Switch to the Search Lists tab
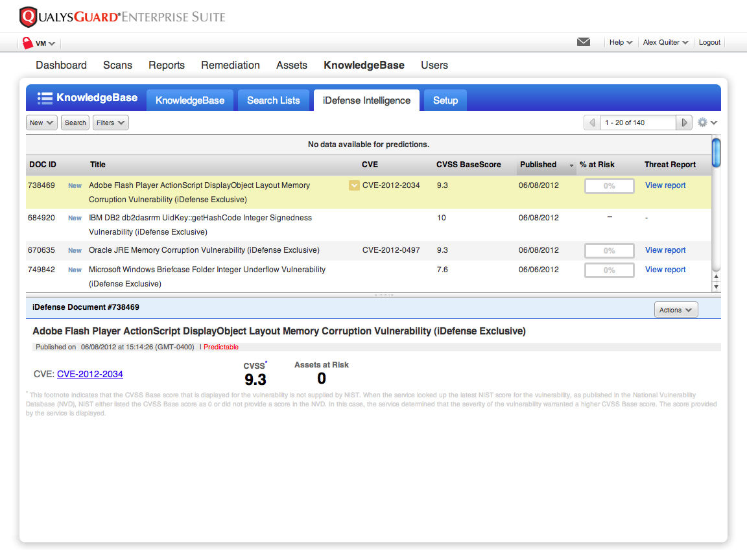This screenshot has height=560, width=747. [x=274, y=100]
